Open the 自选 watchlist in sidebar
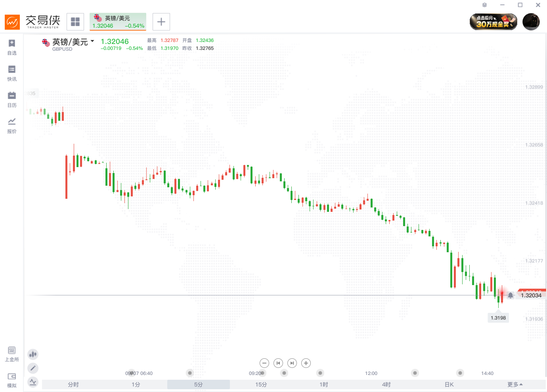Image resolution: width=547 pixels, height=392 pixels. coord(12,47)
